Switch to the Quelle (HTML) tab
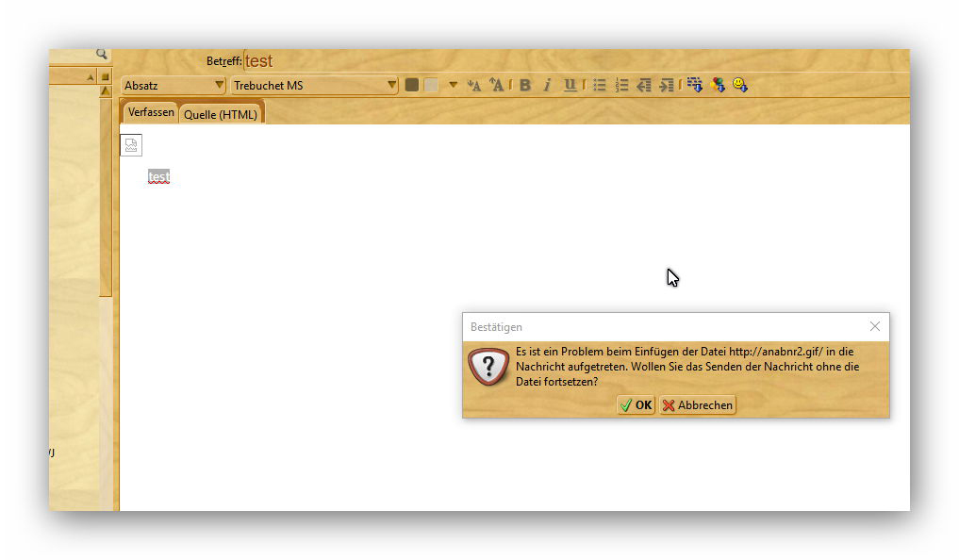 (221, 114)
